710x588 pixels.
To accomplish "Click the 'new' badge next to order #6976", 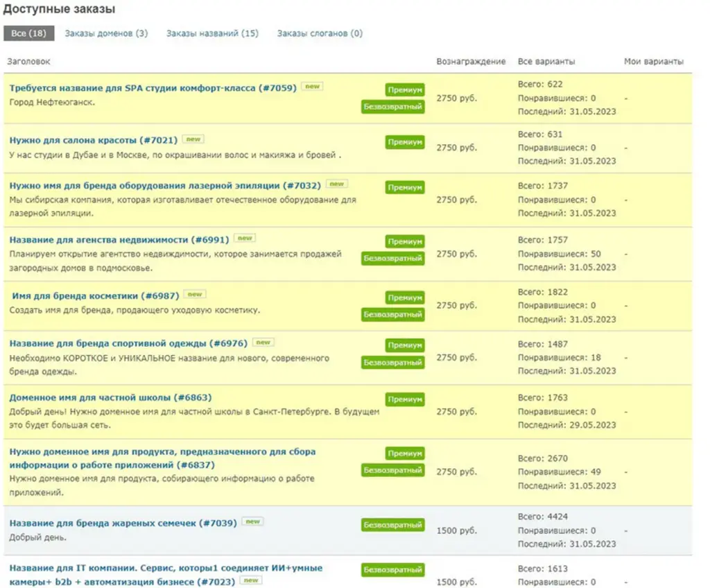I will [x=263, y=343].
